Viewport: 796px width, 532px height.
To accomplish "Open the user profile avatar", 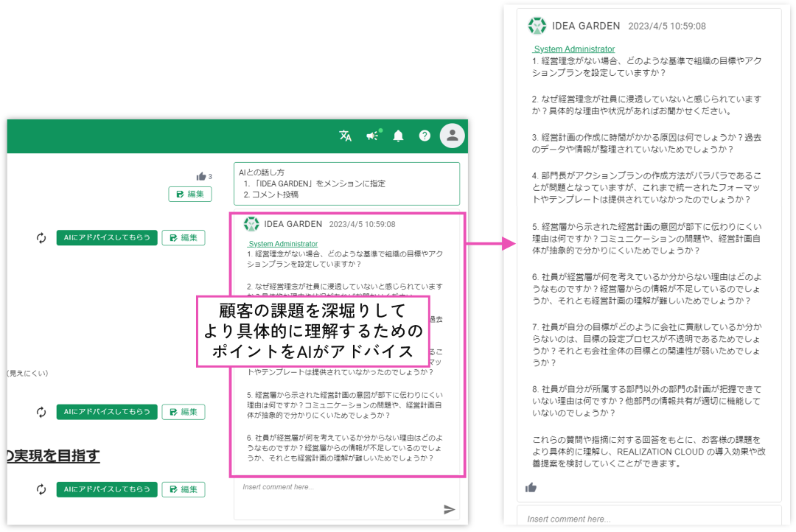I will 452,136.
